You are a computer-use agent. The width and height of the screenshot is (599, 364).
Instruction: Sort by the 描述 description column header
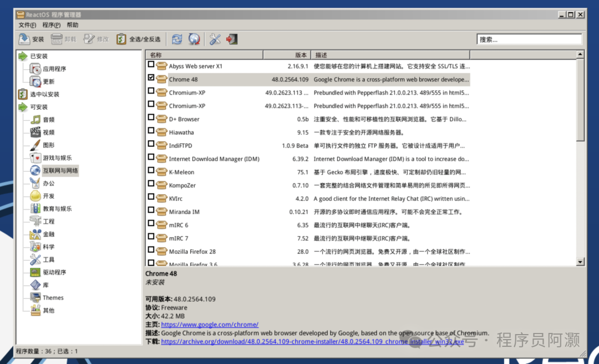click(x=390, y=55)
